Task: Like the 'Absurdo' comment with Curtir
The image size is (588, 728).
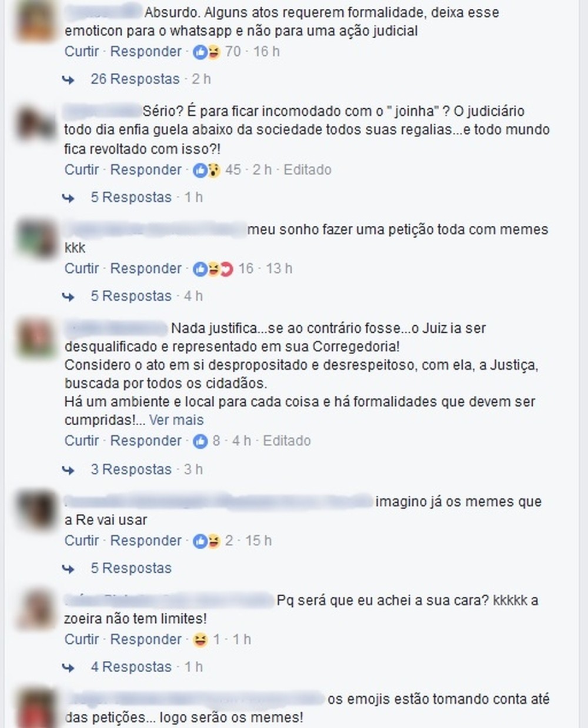Action: (82, 52)
